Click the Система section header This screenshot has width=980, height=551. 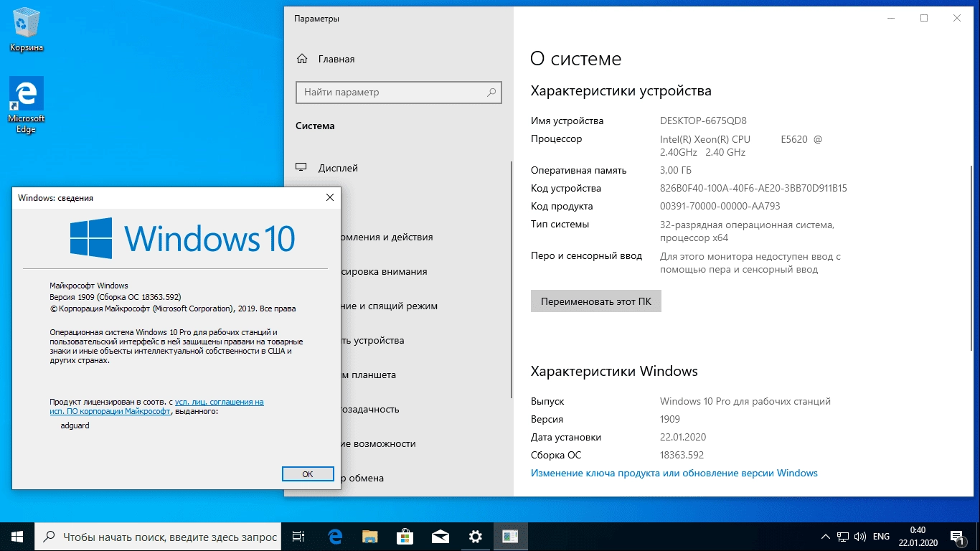pyautogui.click(x=315, y=126)
